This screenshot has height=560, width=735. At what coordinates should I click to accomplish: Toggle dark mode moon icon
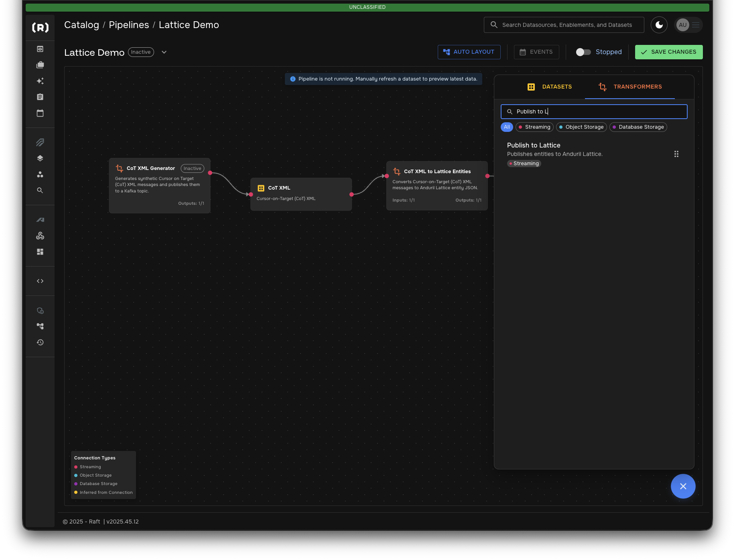659,25
